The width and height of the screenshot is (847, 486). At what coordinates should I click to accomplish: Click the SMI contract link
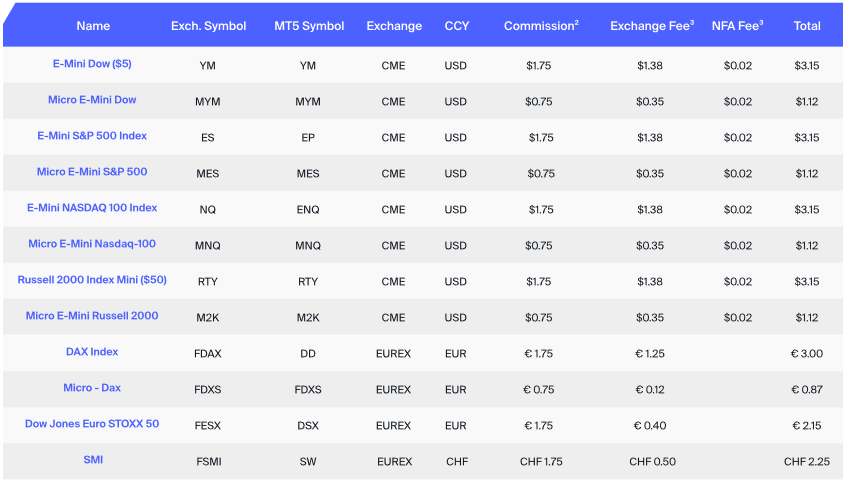(x=92, y=460)
